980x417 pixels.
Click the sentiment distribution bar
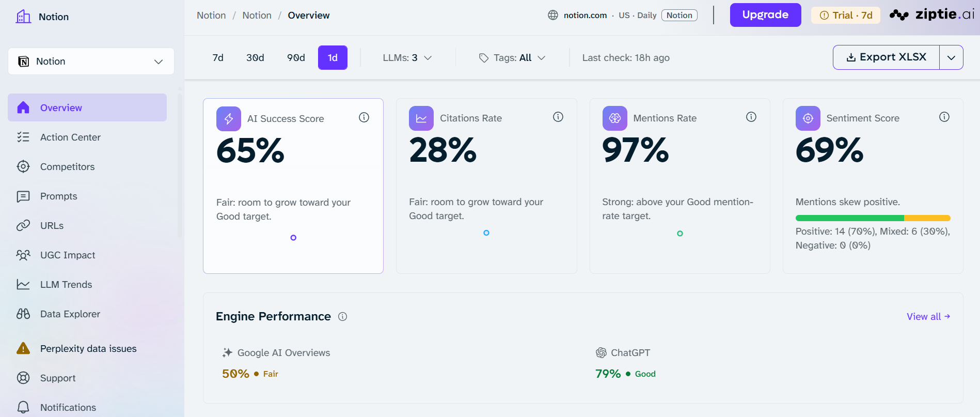tap(873, 218)
